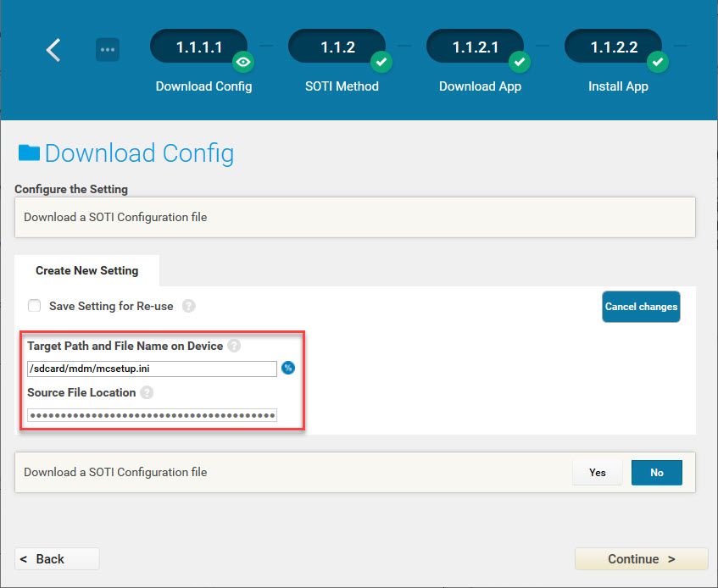Click the back arrow chevron in header
The height and width of the screenshot is (588, 718).
[53, 50]
